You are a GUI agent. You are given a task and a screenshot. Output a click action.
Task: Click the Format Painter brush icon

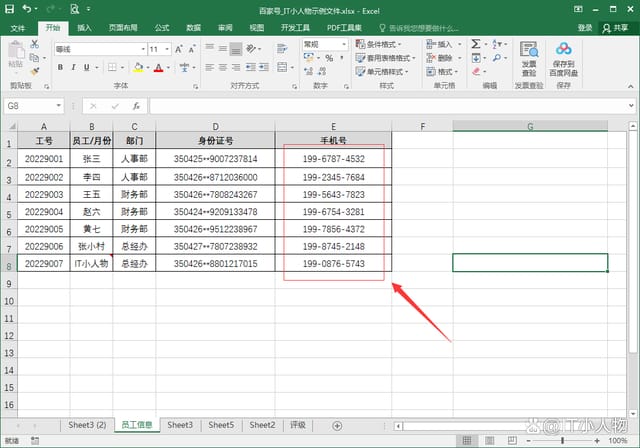click(x=36, y=70)
